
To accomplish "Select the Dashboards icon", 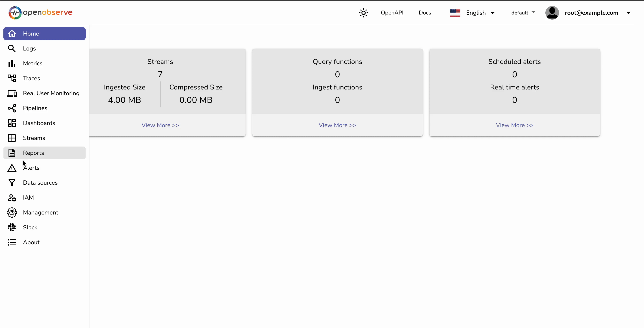I will pos(12,123).
